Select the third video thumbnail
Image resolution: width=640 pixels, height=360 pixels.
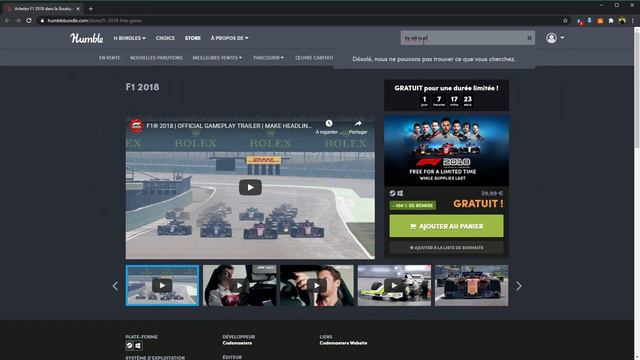(x=317, y=285)
